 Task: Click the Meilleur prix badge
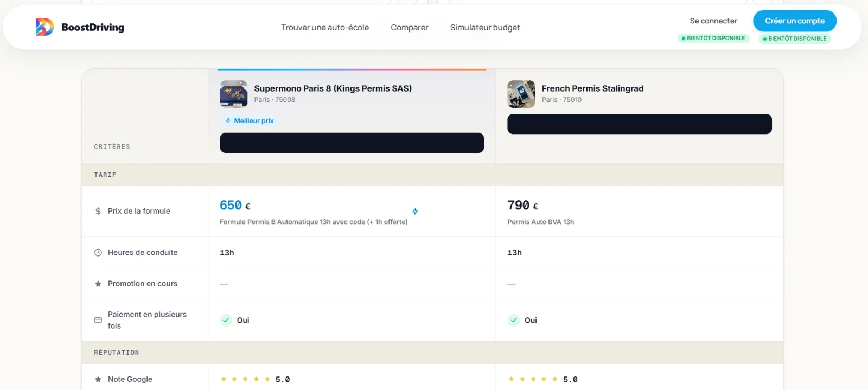pyautogui.click(x=250, y=121)
